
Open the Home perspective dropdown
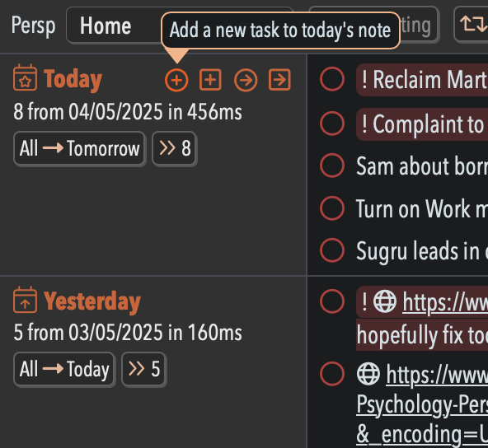[x=180, y=25]
